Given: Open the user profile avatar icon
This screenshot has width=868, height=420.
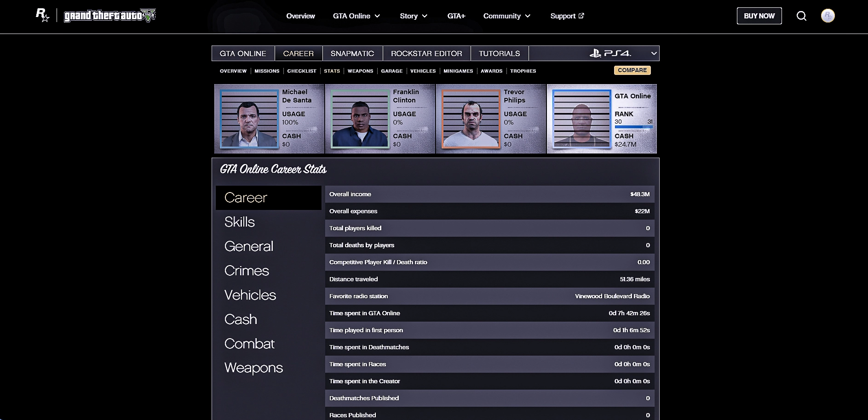Looking at the screenshot, I should click(828, 16).
